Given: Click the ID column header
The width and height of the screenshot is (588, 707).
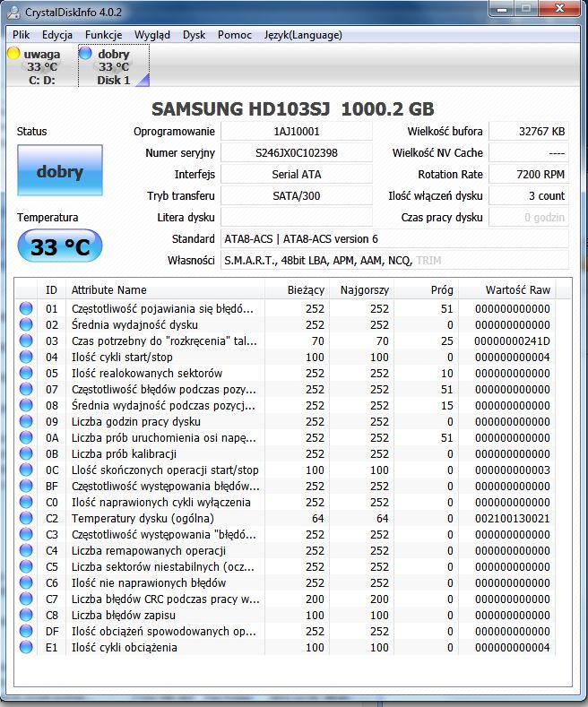Looking at the screenshot, I should (x=51, y=290).
